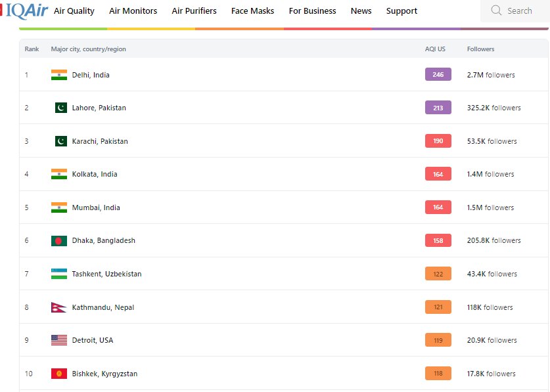The width and height of the screenshot is (550, 392).
Task: Click the AQI US column header
Action: pyautogui.click(x=435, y=49)
